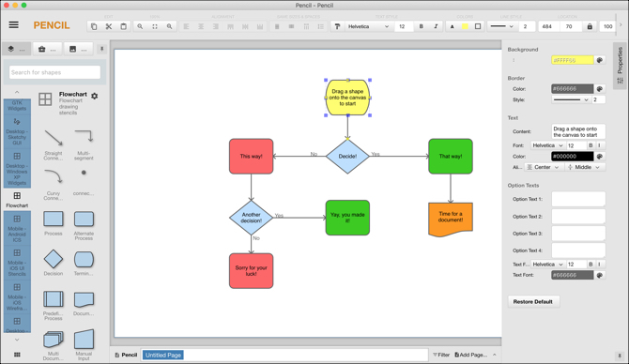Toggle the lock icon beside location fields
Screen dimensions: 629x364
pos(590,26)
